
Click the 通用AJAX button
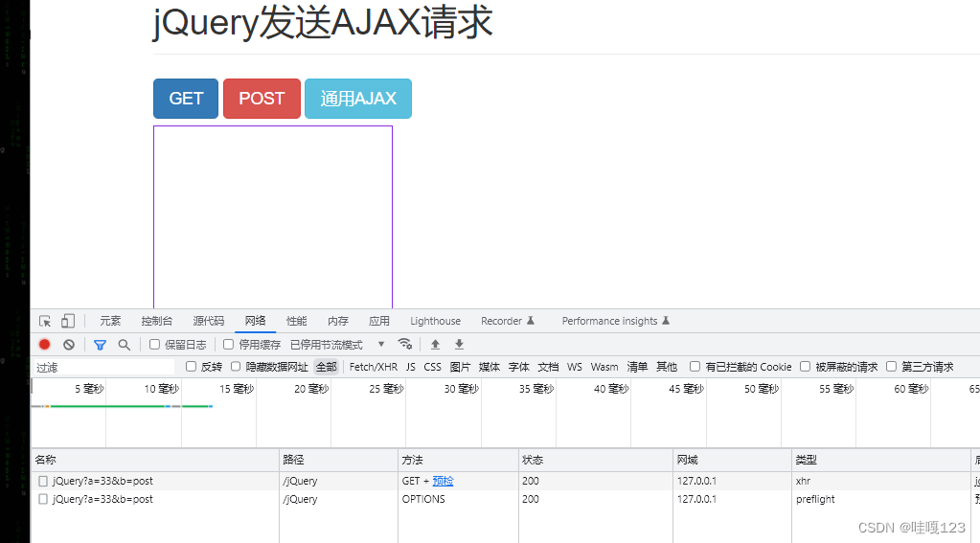tap(358, 99)
